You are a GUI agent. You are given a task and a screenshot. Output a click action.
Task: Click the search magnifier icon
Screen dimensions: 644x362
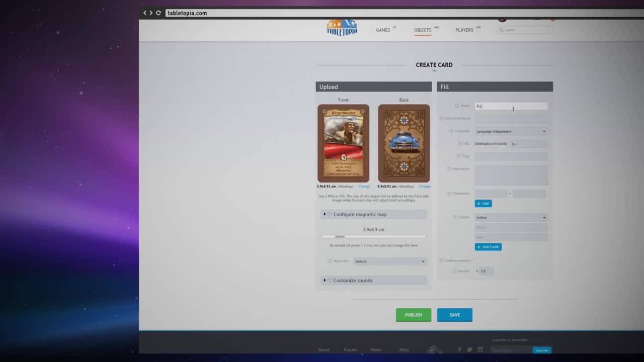click(502, 30)
